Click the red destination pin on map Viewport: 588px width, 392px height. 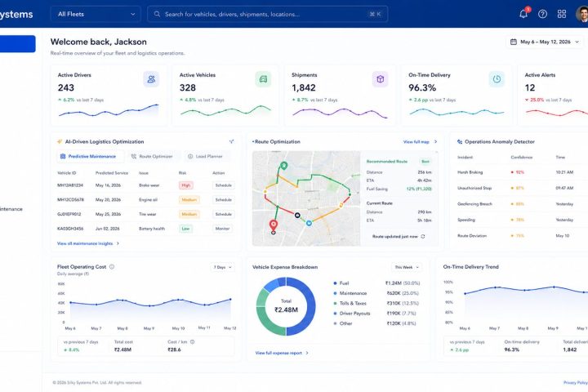[274, 226]
